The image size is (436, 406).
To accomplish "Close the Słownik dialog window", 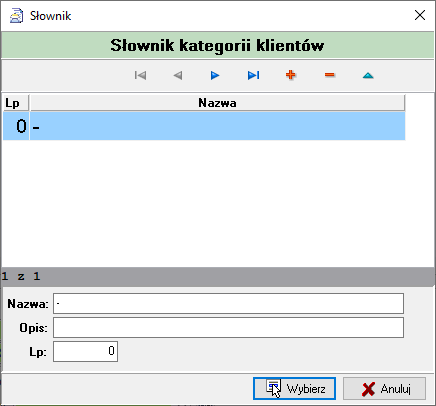I will pos(420,15).
